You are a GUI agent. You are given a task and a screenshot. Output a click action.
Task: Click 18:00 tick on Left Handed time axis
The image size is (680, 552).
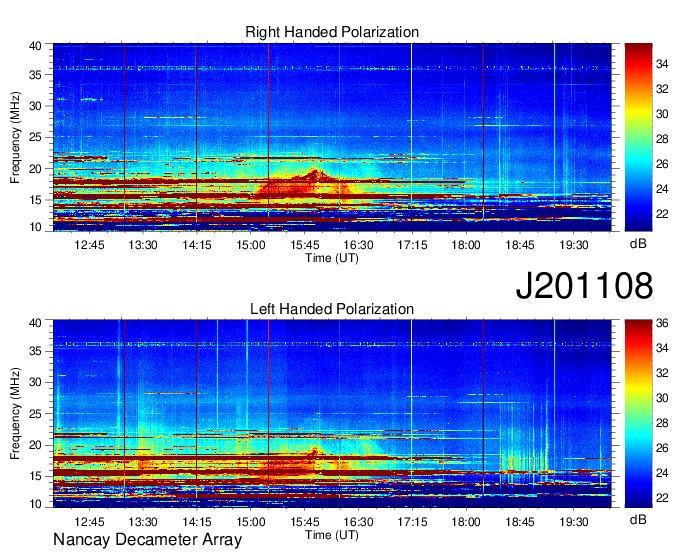pyautogui.click(x=466, y=522)
